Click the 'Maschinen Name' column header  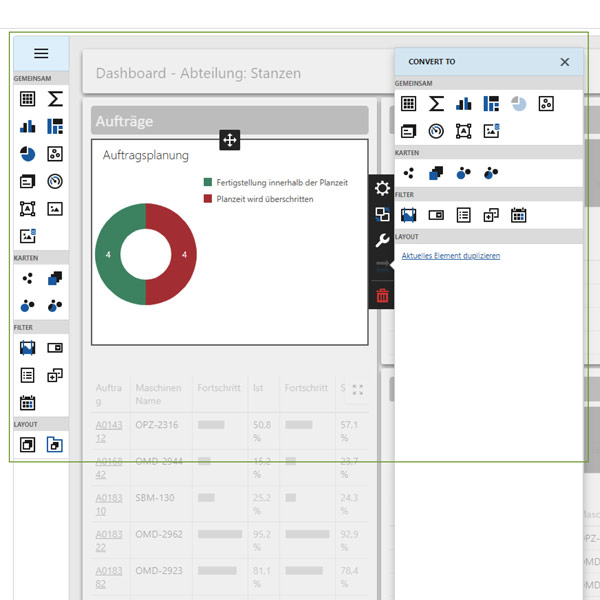click(x=158, y=395)
